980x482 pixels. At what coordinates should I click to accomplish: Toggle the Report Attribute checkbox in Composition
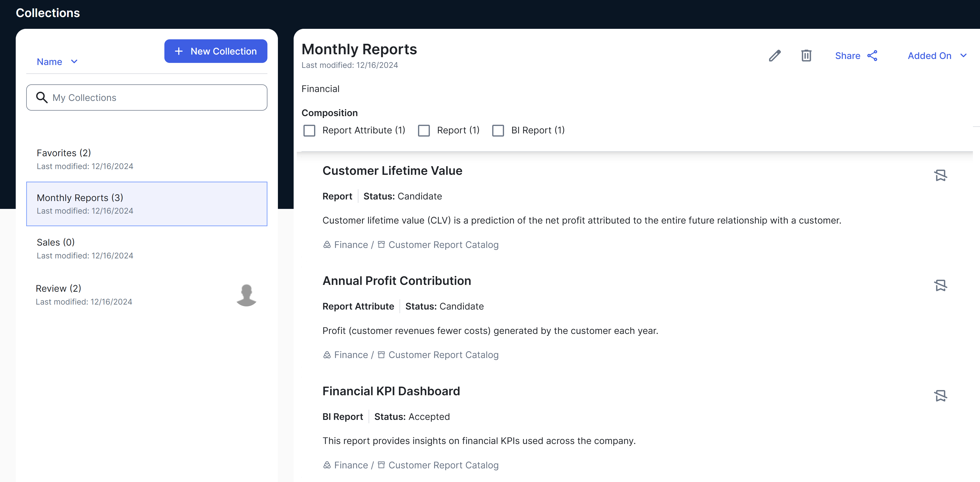309,130
